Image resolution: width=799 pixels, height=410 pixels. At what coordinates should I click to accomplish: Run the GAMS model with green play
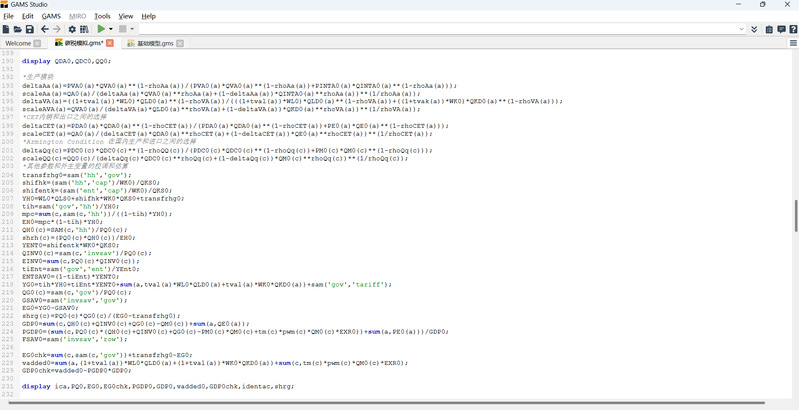click(x=101, y=29)
